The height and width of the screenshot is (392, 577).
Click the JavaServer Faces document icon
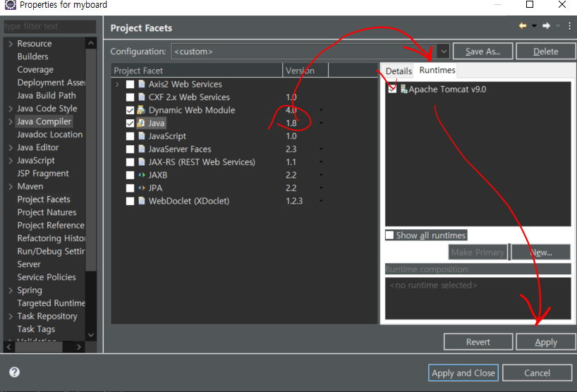tap(142, 149)
